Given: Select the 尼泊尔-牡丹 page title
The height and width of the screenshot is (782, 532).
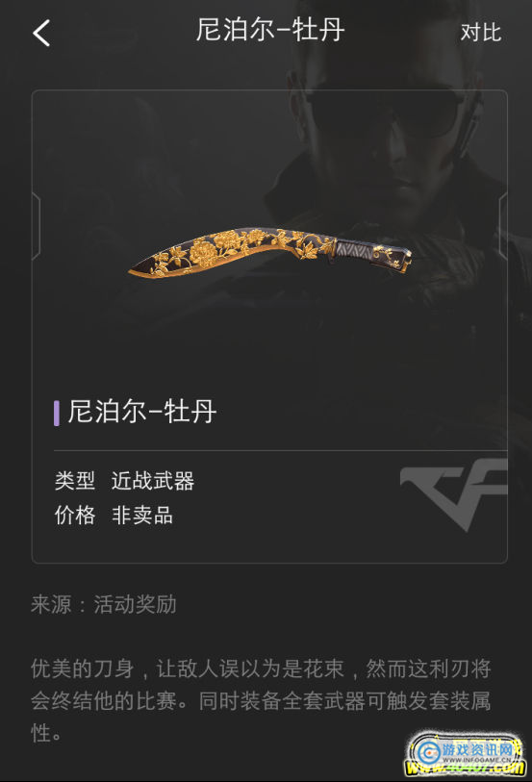Looking at the screenshot, I should point(269,30).
